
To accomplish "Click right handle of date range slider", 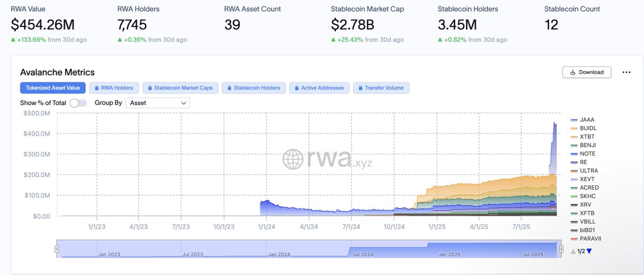I will [x=561, y=249].
